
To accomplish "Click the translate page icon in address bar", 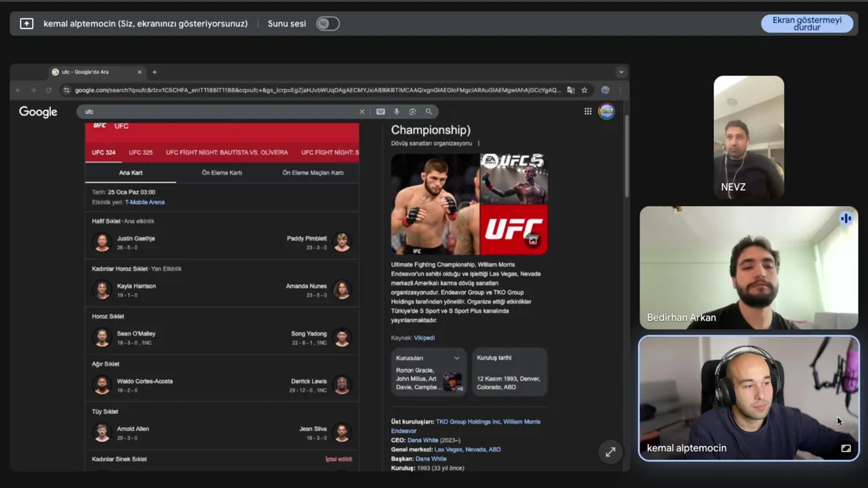I will (571, 90).
